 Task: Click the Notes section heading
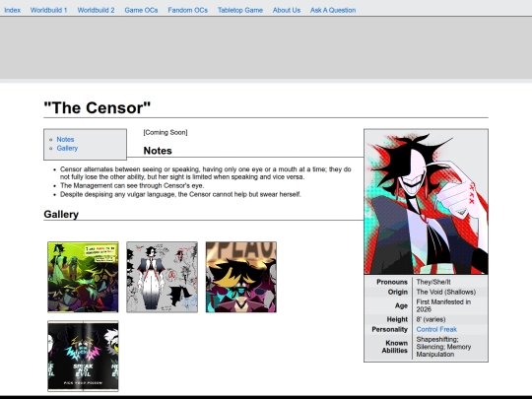pyautogui.click(x=158, y=151)
